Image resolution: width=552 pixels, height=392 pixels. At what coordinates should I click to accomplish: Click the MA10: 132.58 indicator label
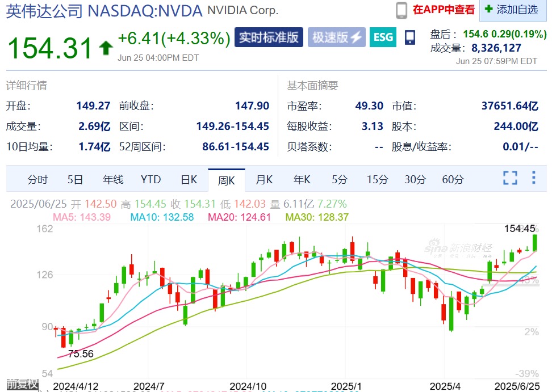click(162, 217)
